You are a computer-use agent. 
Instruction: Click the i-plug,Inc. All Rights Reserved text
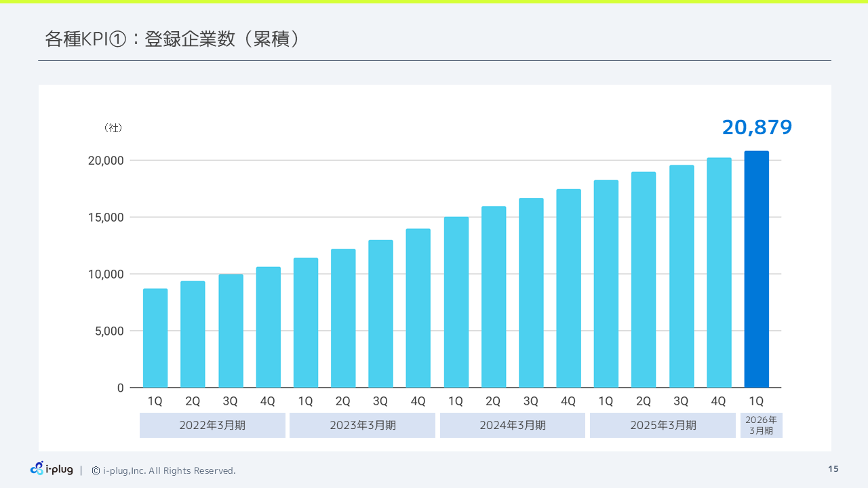(x=170, y=470)
